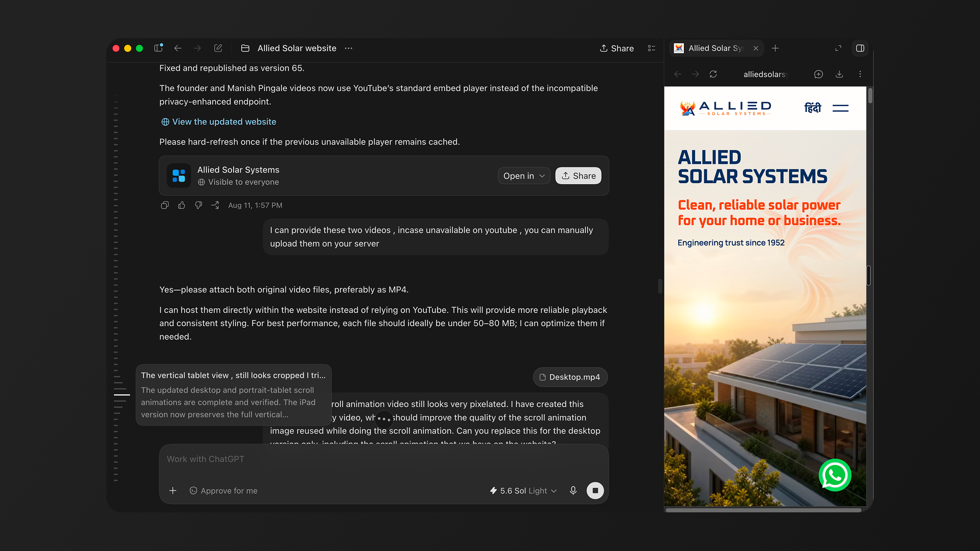The height and width of the screenshot is (551, 980).
Task: Click the Allied Solar website title
Action: pyautogui.click(x=297, y=48)
